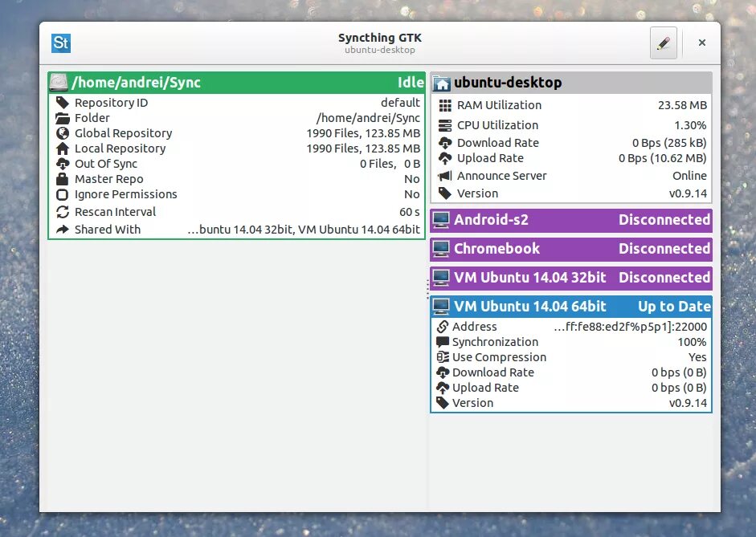
Task: Click CPU Utilization value '1.30%'
Action: (x=690, y=125)
